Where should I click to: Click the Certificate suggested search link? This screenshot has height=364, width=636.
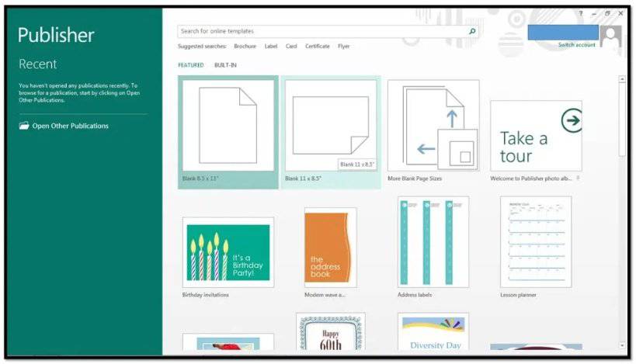tap(317, 47)
